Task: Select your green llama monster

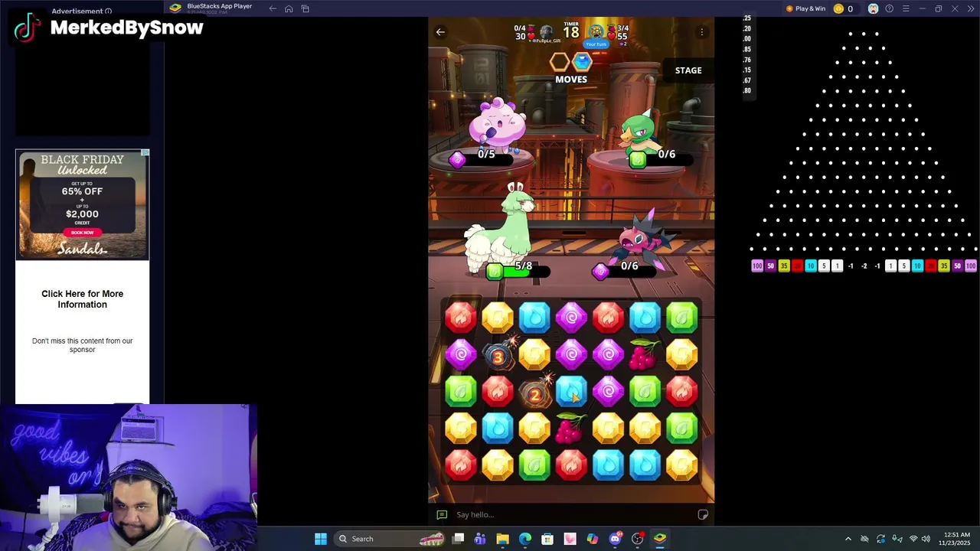Action: tap(501, 230)
